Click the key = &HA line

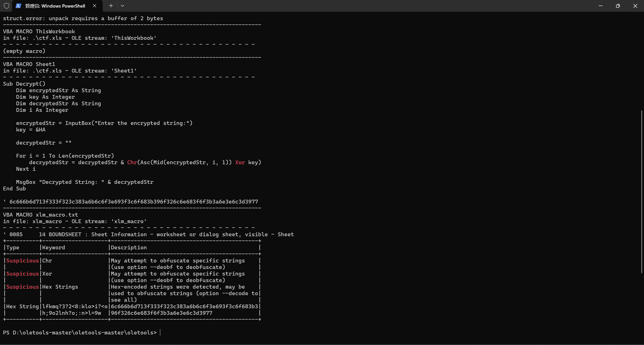[x=31, y=130]
